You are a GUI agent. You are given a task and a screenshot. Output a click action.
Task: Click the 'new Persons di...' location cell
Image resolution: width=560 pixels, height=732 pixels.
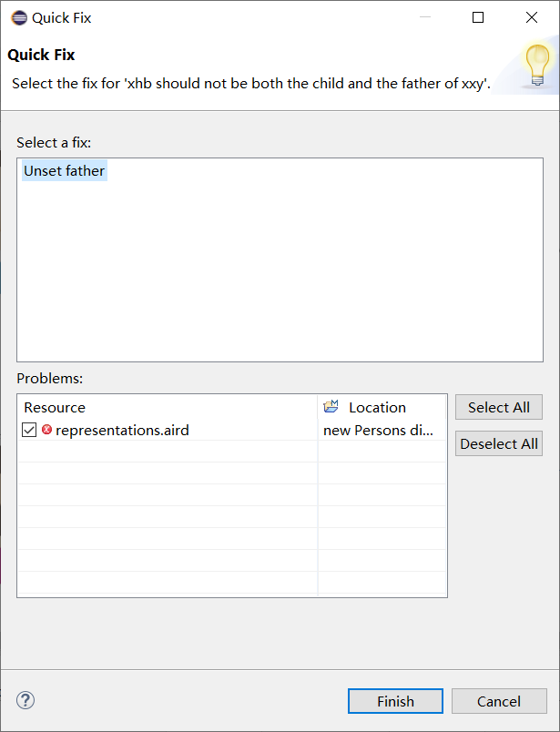(378, 430)
